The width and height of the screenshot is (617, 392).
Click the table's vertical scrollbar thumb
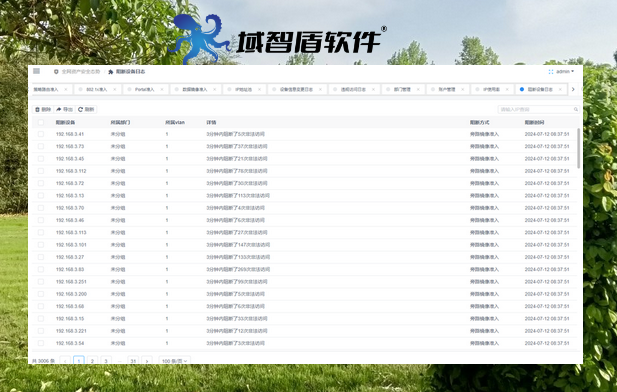(578, 148)
